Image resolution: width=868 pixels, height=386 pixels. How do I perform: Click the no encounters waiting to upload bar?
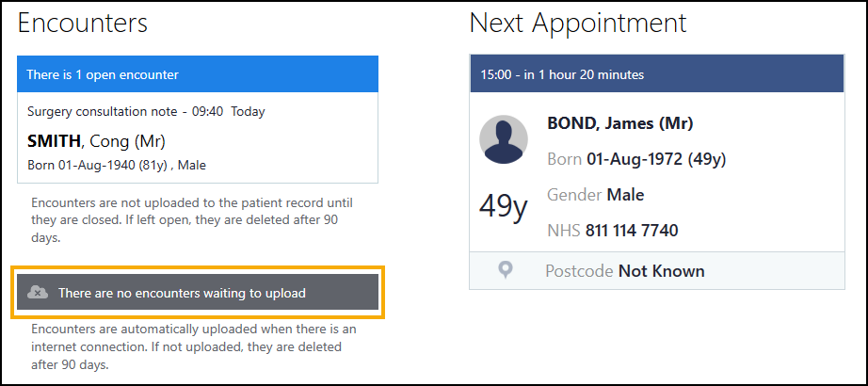coord(198,293)
